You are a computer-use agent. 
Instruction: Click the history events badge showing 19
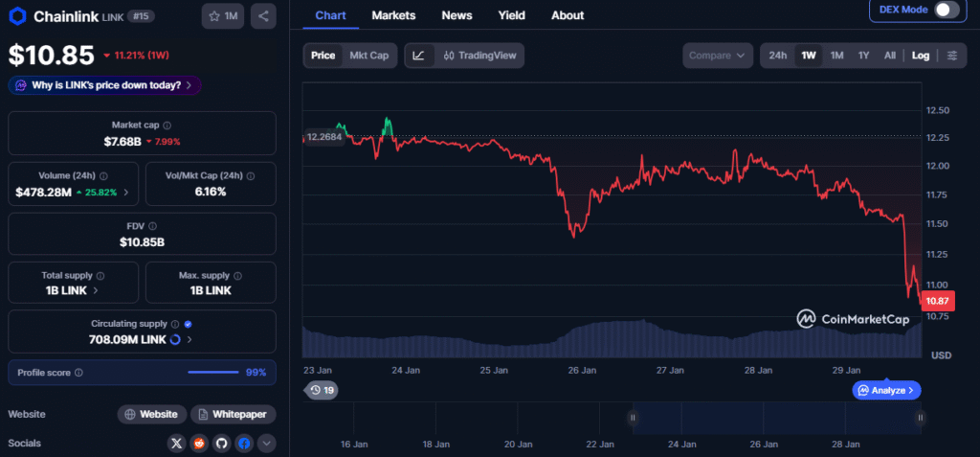[x=322, y=390]
